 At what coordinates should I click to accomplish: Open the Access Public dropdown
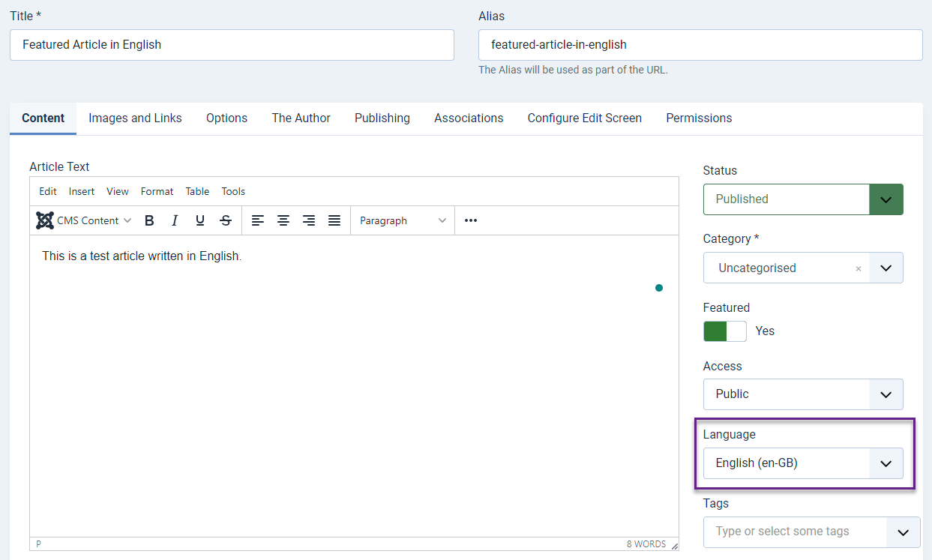coord(803,394)
